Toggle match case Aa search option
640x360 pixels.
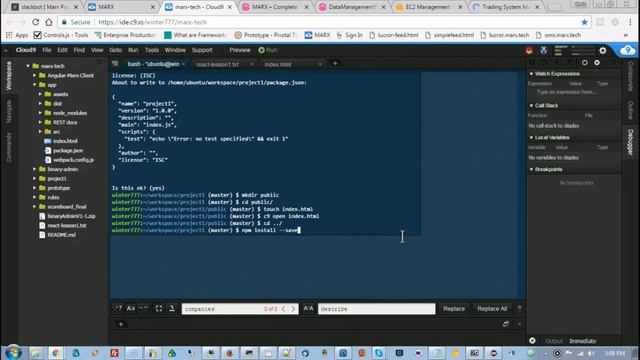131,309
